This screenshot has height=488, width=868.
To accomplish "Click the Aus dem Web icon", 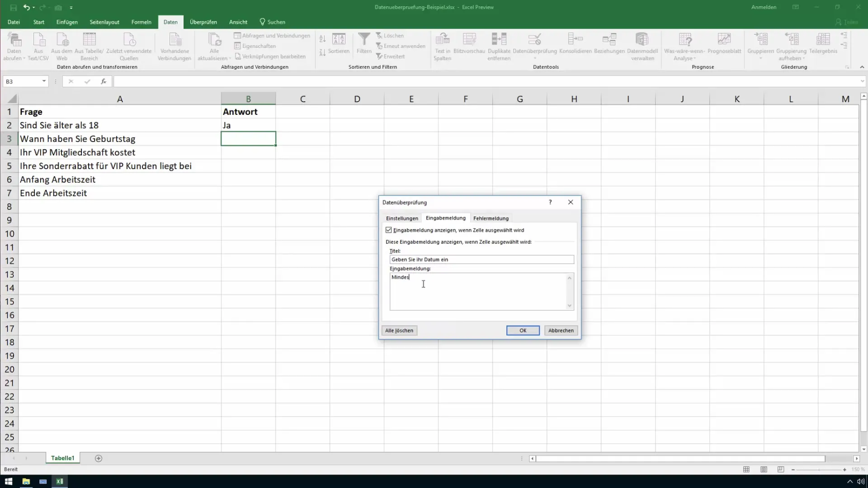I will (x=62, y=46).
